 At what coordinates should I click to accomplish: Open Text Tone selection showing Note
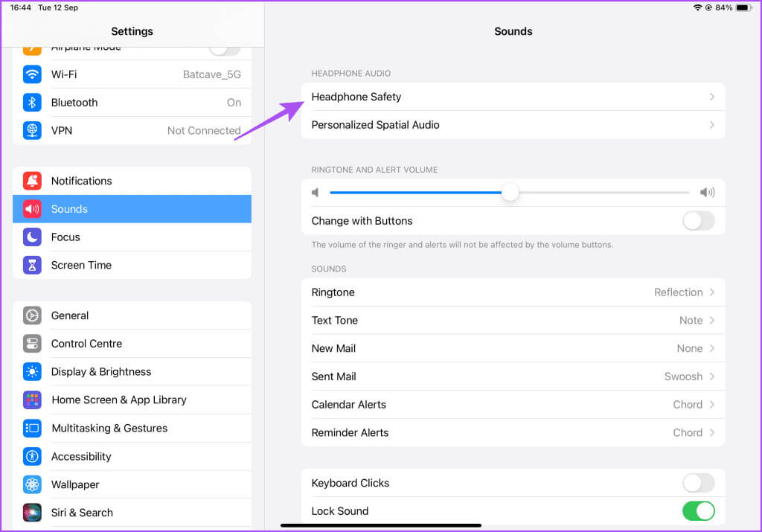[513, 321]
